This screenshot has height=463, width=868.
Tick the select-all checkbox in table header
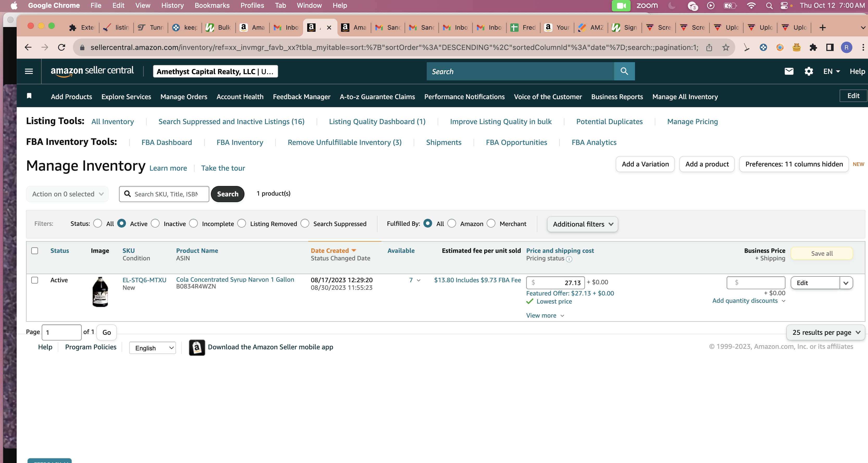(35, 251)
